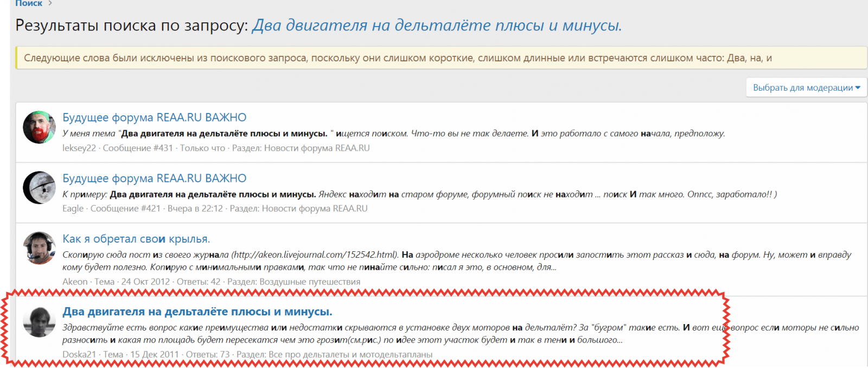This screenshot has width=868, height=368.
Task: Click the '24 Окт 2012' date
Action: [x=145, y=282]
